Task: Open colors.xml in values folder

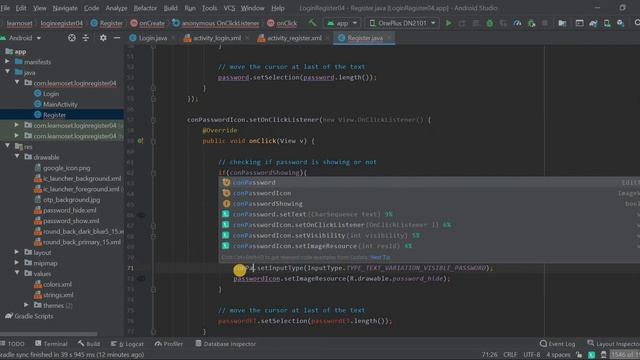Action: [57, 284]
